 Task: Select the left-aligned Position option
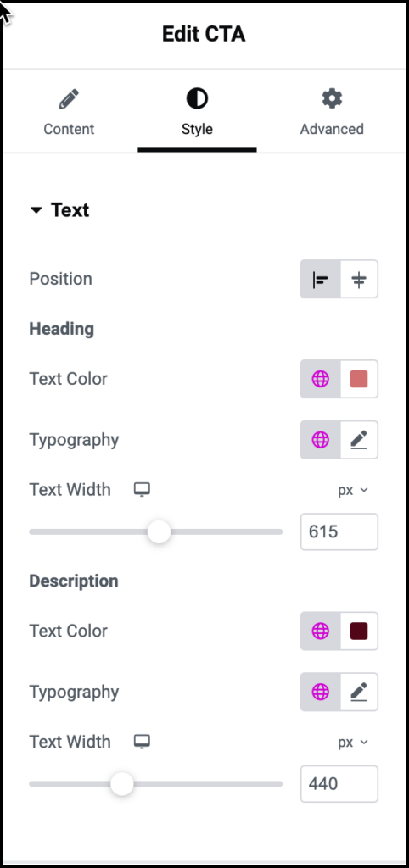tap(321, 280)
